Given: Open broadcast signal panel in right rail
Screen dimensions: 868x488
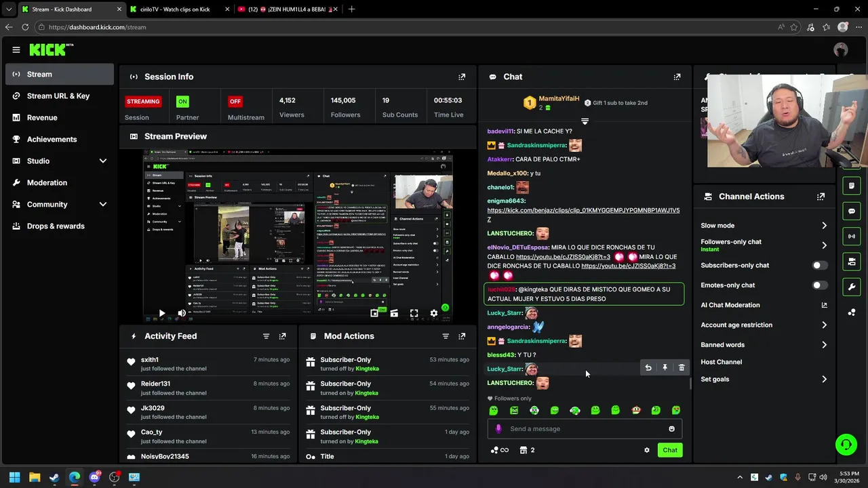Looking at the screenshot, I should (x=852, y=236).
